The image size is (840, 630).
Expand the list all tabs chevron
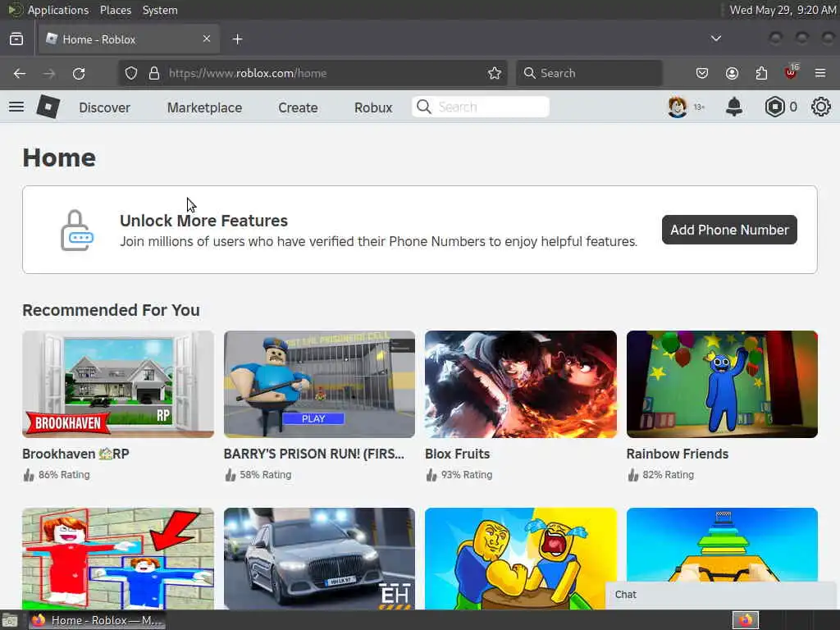[x=715, y=39]
